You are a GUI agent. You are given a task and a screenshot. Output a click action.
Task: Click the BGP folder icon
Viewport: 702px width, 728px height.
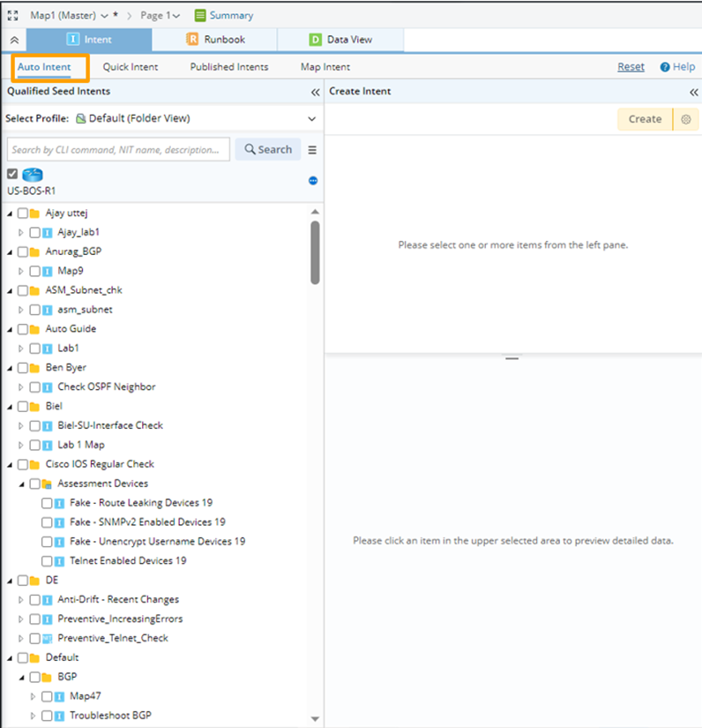47,678
